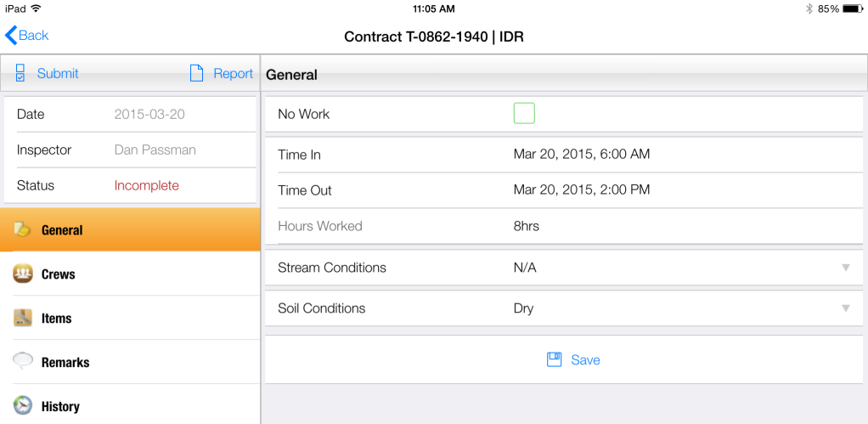Expand the Stream Conditions dropdown arrow

(x=845, y=268)
